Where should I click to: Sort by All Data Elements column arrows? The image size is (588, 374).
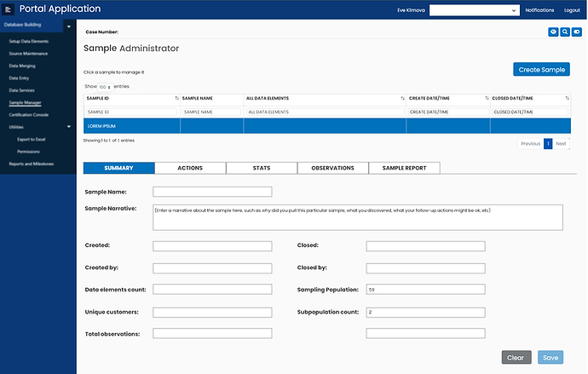click(x=403, y=98)
